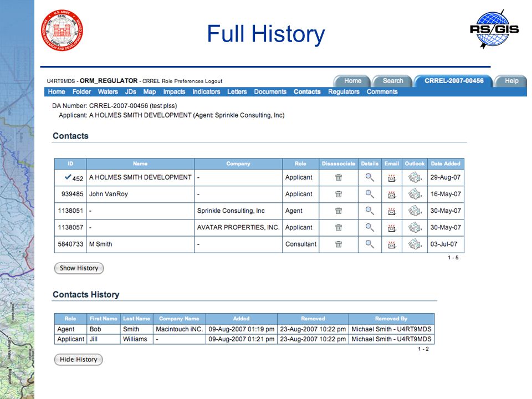Disassociate A HOLMES SMITH DEVELOPMENT via trash icon
The image size is (532, 399).
338,177
